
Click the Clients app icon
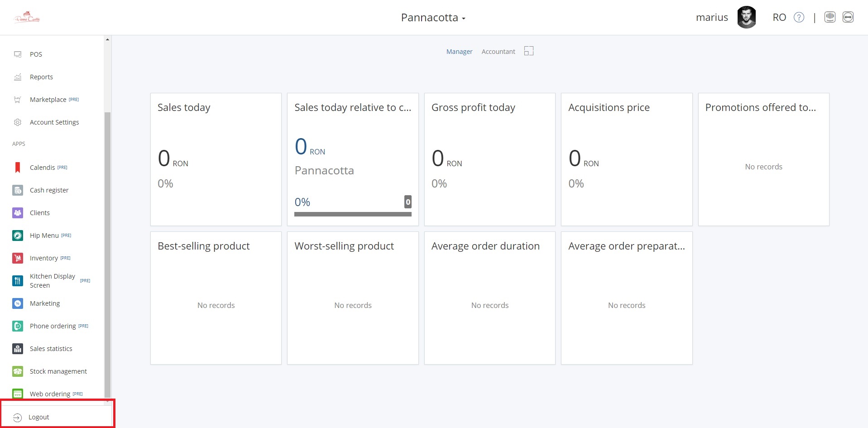(x=18, y=213)
